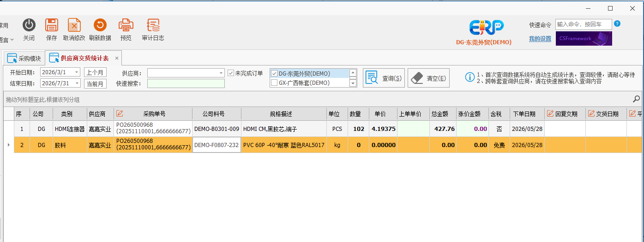This screenshot has height=242, width=644.
Task: Open the 结束日期 date dropdown
Action: [x=77, y=83]
